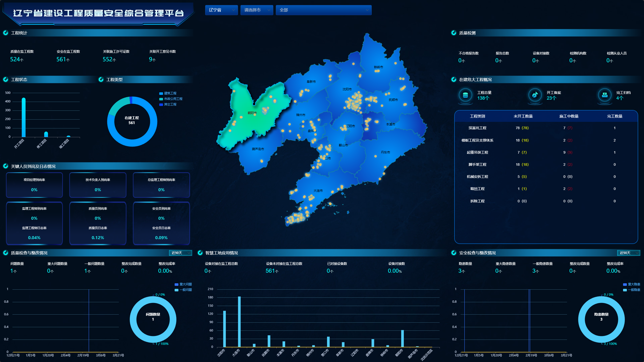
Task: Click the 工程状态 section header icon
Action: [x=6, y=79]
